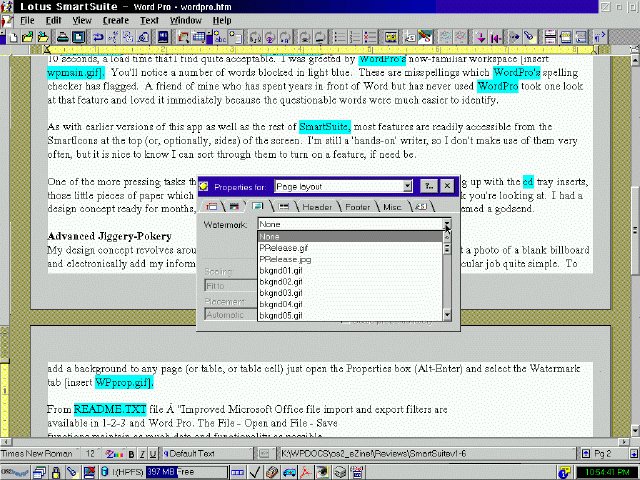Image resolution: width=640 pixels, height=480 pixels.
Task: Click the bulleted list toolbar icon
Action: (340, 38)
